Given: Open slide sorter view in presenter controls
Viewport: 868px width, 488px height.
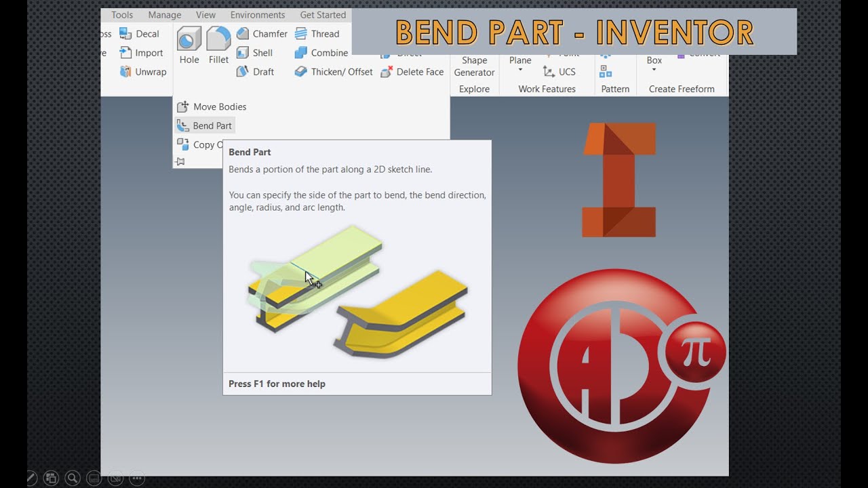Looking at the screenshot, I should click(x=51, y=478).
